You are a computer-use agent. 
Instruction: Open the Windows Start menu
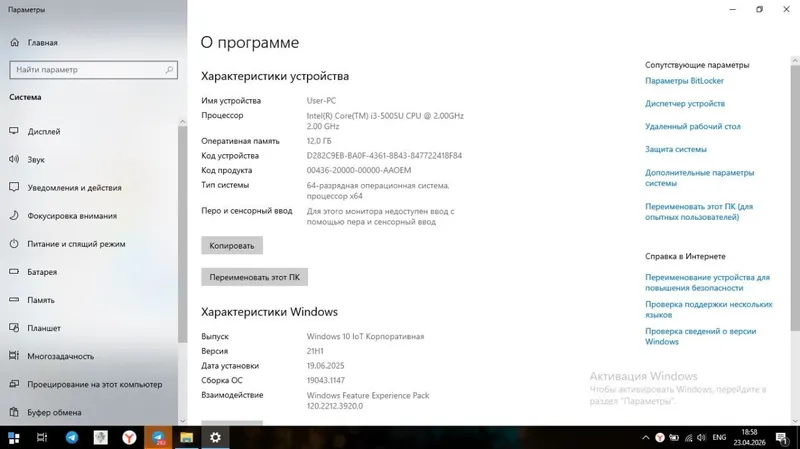(x=14, y=438)
